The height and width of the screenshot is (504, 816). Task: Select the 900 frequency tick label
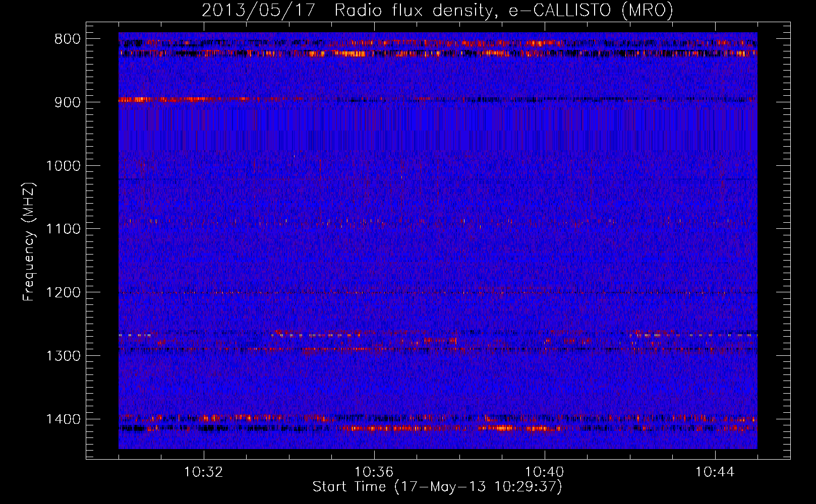pyautogui.click(x=68, y=102)
